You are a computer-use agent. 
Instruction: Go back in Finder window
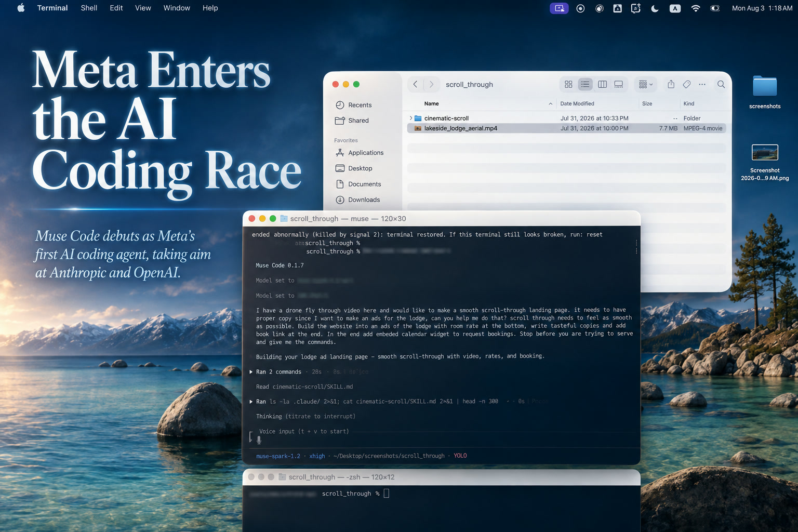coord(415,84)
